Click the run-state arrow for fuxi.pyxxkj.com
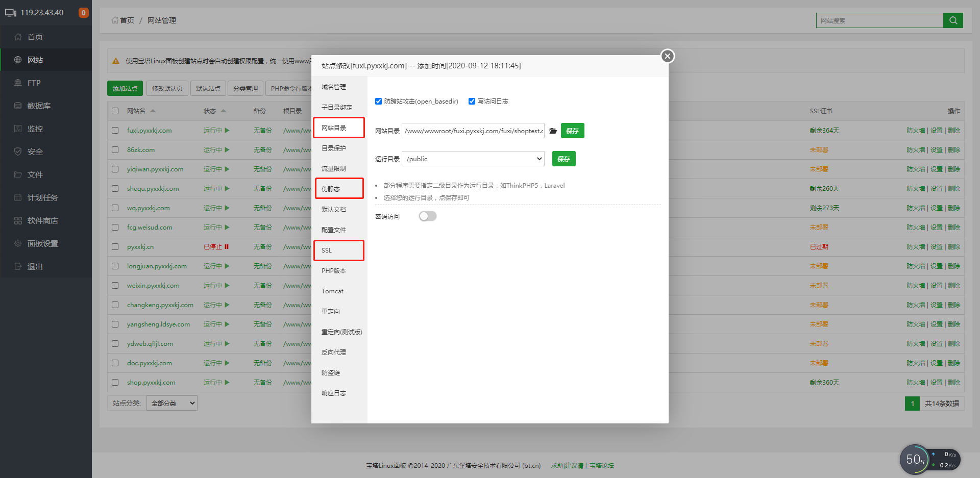 [x=227, y=131]
